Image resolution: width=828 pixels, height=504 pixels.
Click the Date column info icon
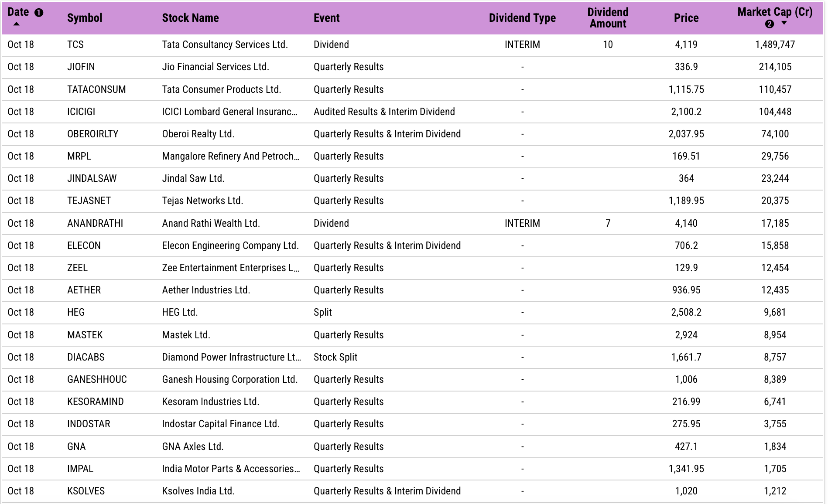tap(39, 13)
